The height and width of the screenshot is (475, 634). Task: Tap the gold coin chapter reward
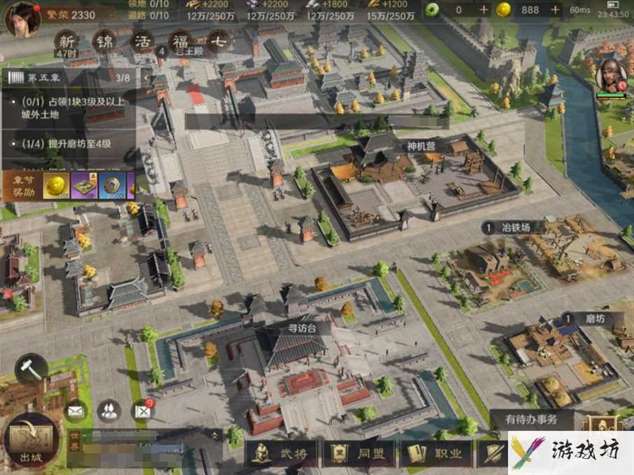pos(56,186)
